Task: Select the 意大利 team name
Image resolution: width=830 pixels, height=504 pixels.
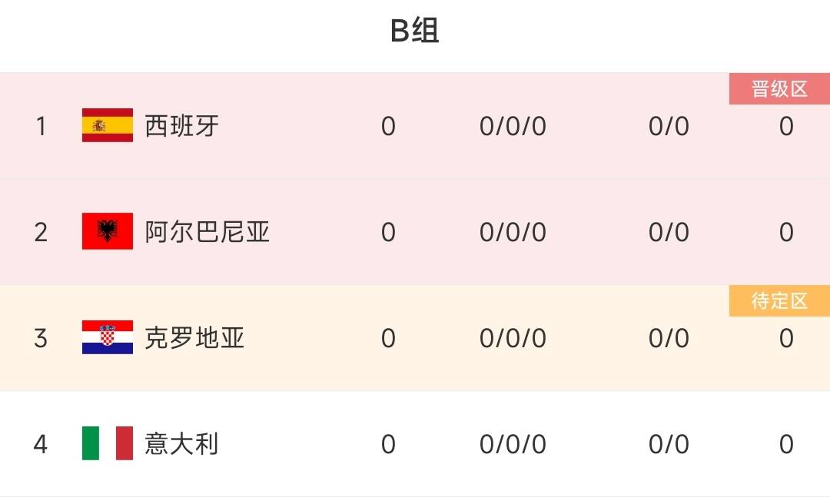Action: pos(181,443)
